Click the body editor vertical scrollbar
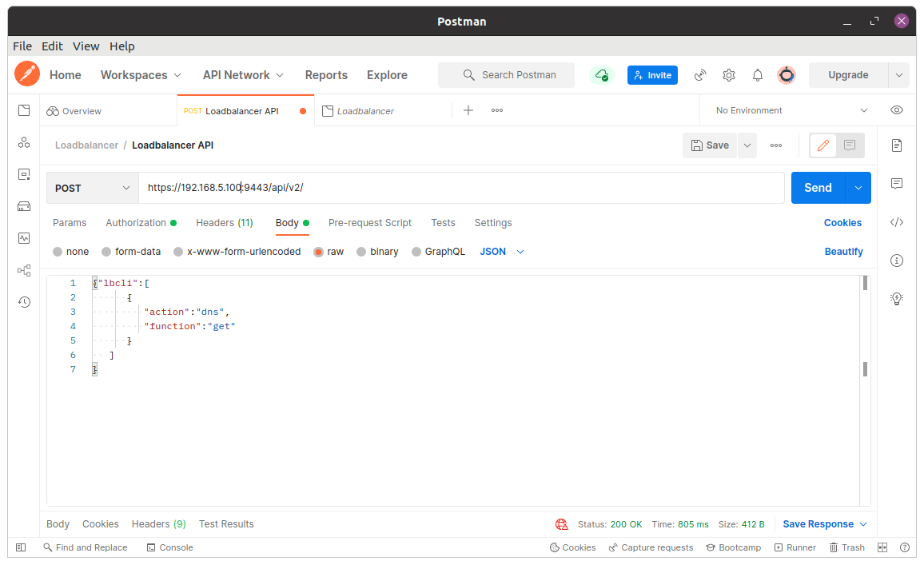The image size is (924, 565). pos(865,390)
